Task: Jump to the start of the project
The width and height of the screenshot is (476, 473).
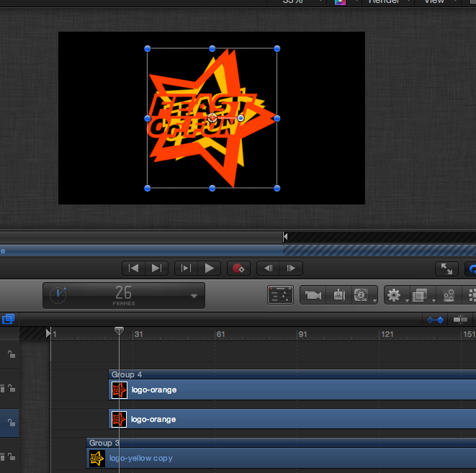Action: click(133, 269)
